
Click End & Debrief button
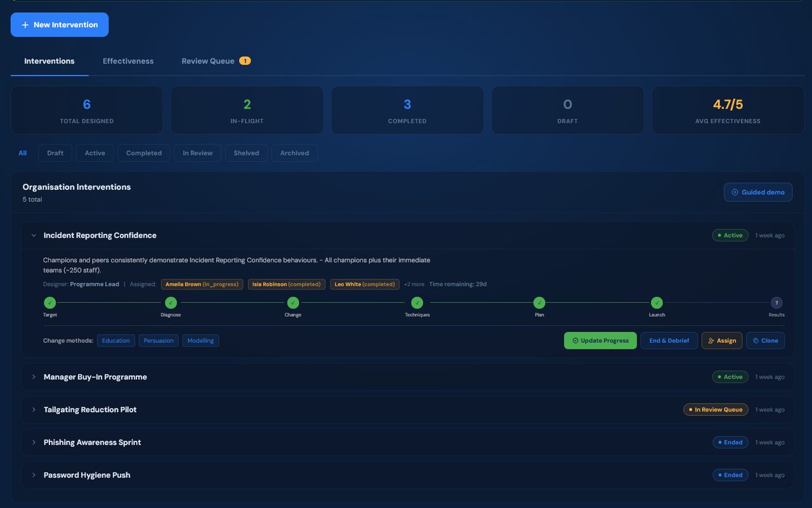(x=669, y=340)
